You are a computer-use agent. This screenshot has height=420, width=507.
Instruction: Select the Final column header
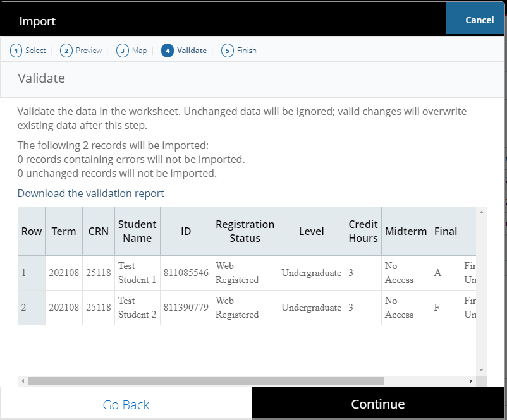coord(446,231)
